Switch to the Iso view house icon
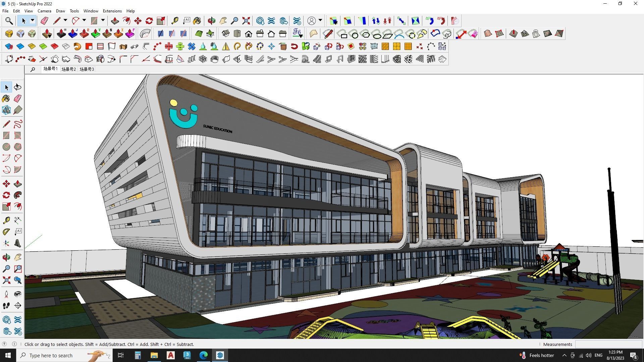This screenshot has height=362, width=644. [226, 34]
